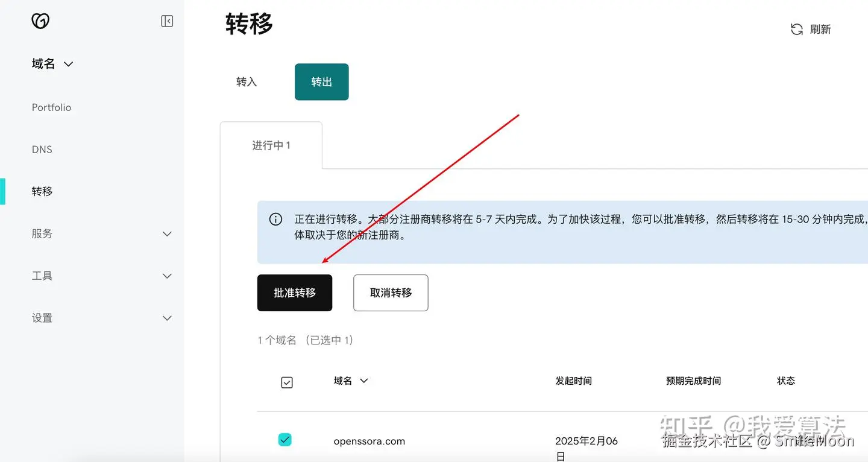Select 转移 in the sidebar
The height and width of the screenshot is (462, 868).
coord(42,191)
